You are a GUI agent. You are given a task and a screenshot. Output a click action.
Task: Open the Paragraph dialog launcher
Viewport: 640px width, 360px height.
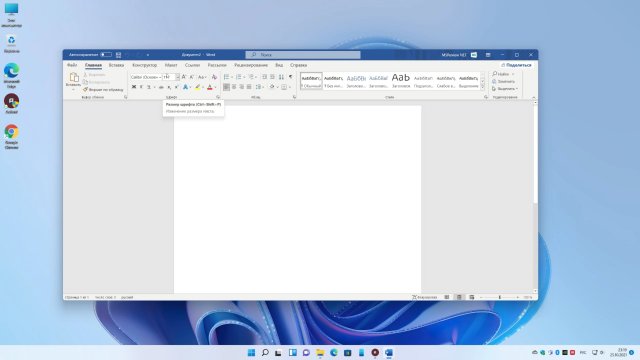pyautogui.click(x=294, y=97)
